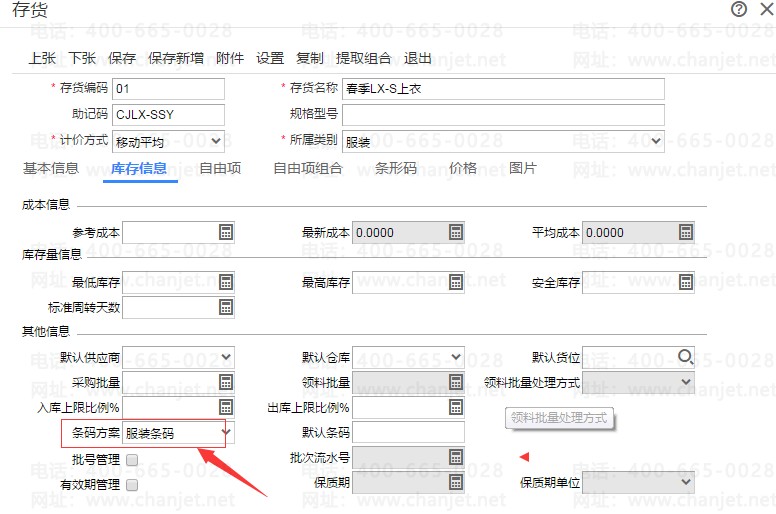Click 存货名称 field with 春季LX-S上衣

(x=503, y=89)
